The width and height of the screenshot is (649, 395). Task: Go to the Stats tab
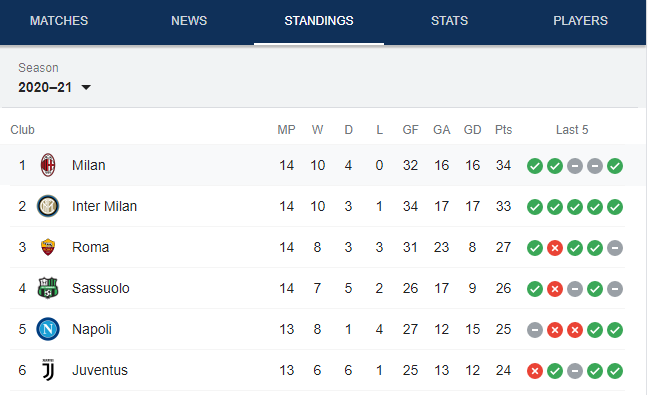pyautogui.click(x=449, y=21)
